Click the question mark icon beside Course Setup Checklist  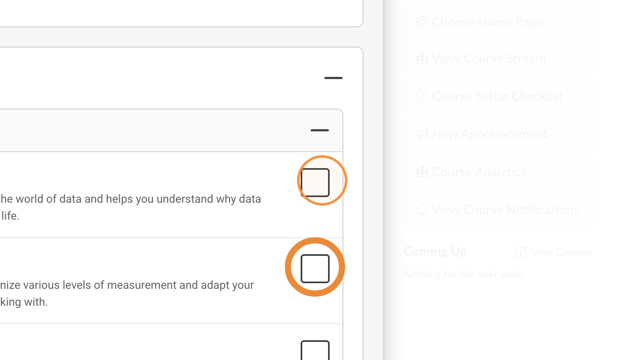pyautogui.click(x=422, y=96)
